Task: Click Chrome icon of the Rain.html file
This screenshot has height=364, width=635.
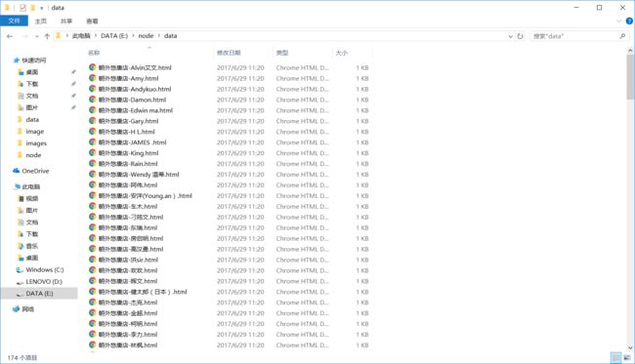Action: click(93, 163)
